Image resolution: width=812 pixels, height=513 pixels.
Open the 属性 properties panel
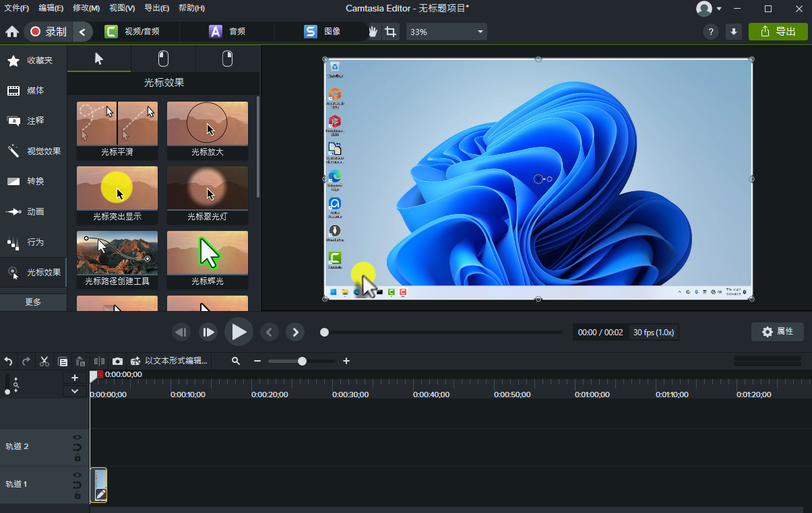[778, 331]
